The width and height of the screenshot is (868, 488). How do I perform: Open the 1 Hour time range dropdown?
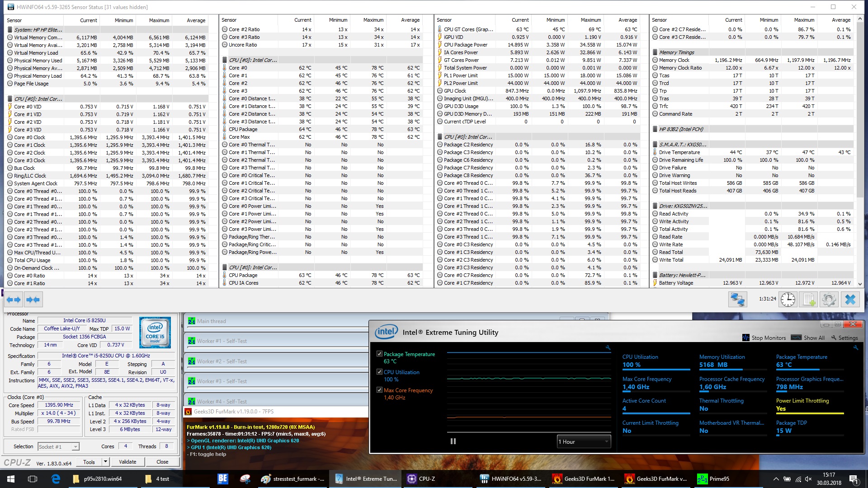coord(583,441)
